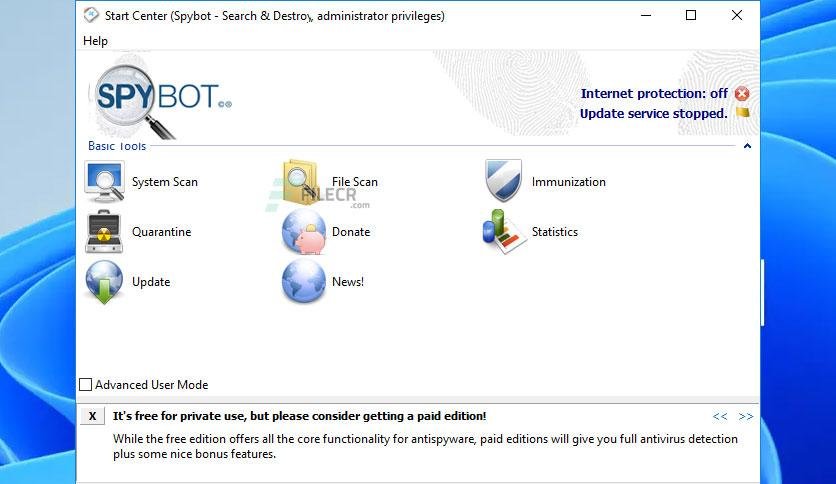Viewport: 836px width, 484px height.
Task: Dismiss the paid edition notice with X
Action: [92, 416]
